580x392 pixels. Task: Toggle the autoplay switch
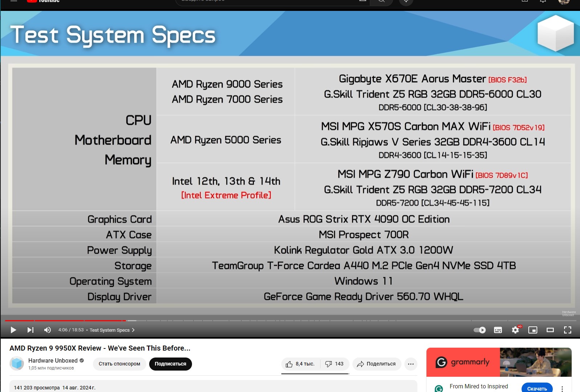[480, 330]
